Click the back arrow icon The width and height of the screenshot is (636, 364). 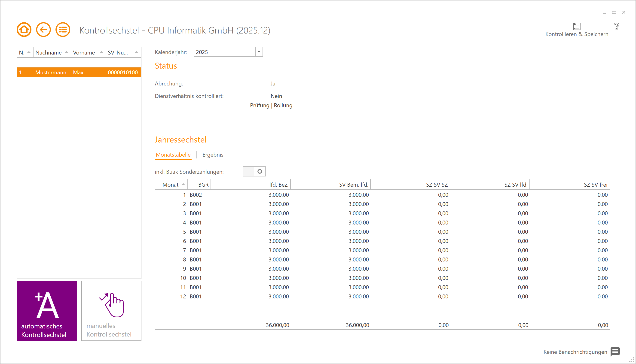pyautogui.click(x=43, y=30)
